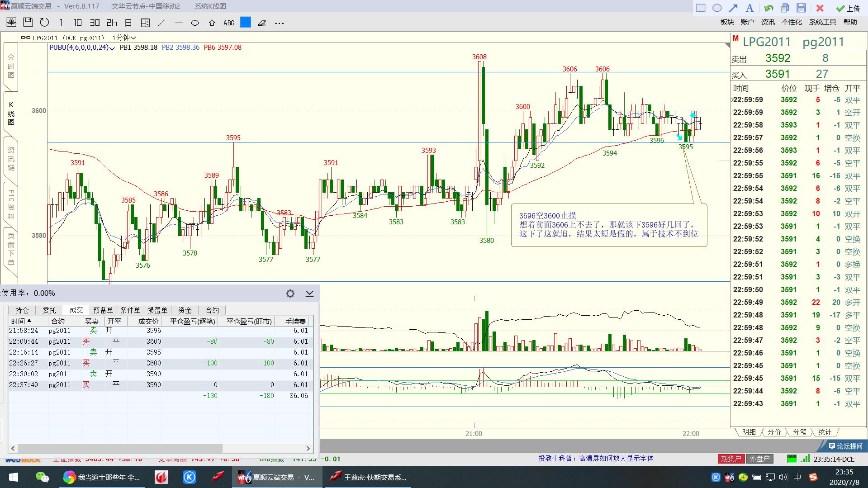Screen dimensions: 868x488
Task: Cancel screenshot with the red X icon
Action: click(x=820, y=8)
